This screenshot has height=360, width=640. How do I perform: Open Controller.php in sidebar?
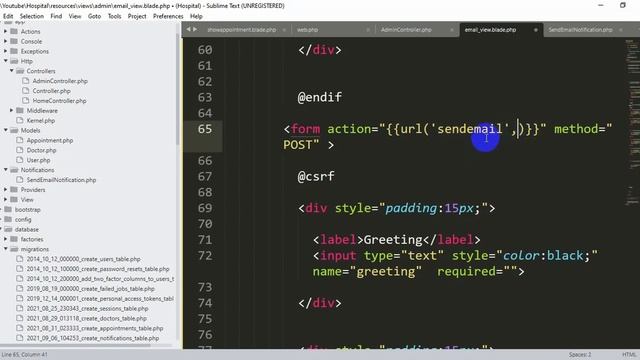coord(51,91)
